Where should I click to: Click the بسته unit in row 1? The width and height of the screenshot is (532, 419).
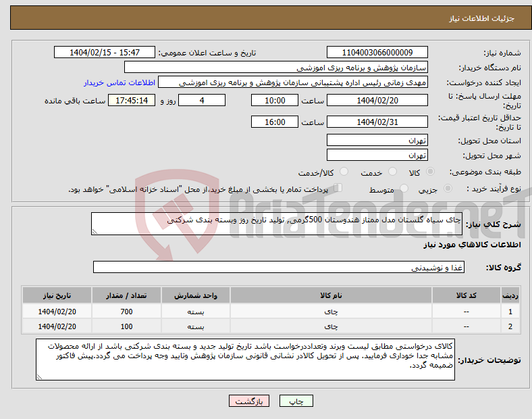(196, 312)
